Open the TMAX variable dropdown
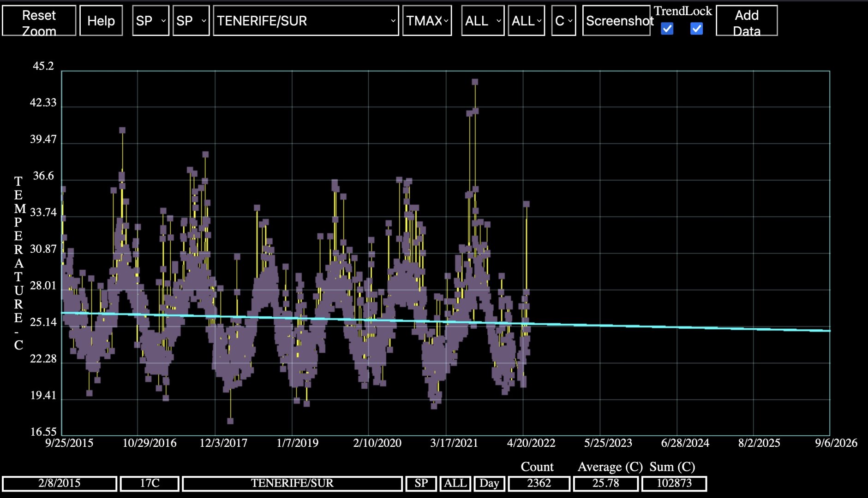The height and width of the screenshot is (498, 868). tap(427, 21)
